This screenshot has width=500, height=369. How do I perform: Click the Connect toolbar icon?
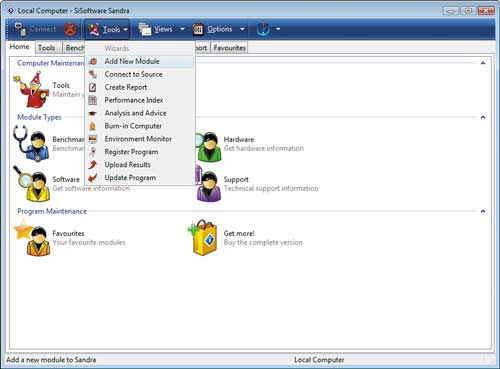coord(20,29)
